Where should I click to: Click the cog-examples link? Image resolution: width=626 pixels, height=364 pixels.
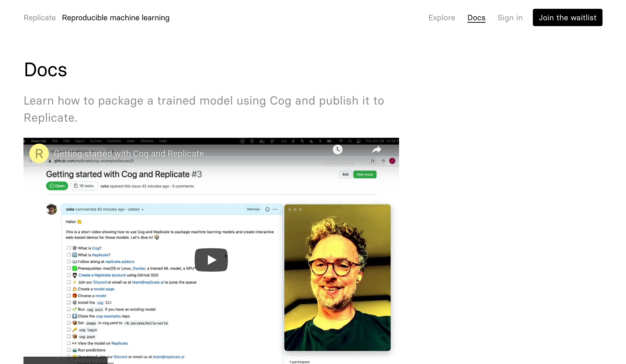click(x=108, y=316)
